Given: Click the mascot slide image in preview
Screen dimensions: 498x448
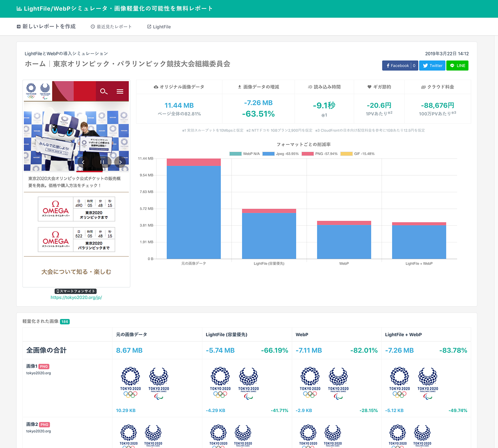Looking at the screenshot, I should click(x=76, y=137).
